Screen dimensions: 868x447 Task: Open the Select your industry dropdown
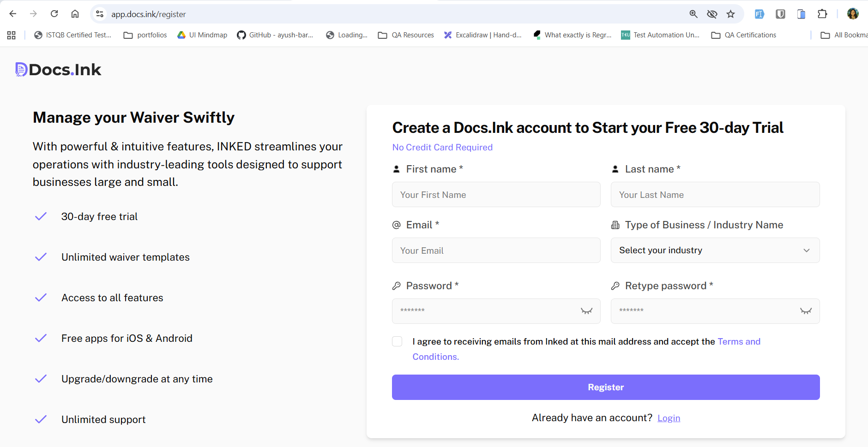click(x=715, y=250)
